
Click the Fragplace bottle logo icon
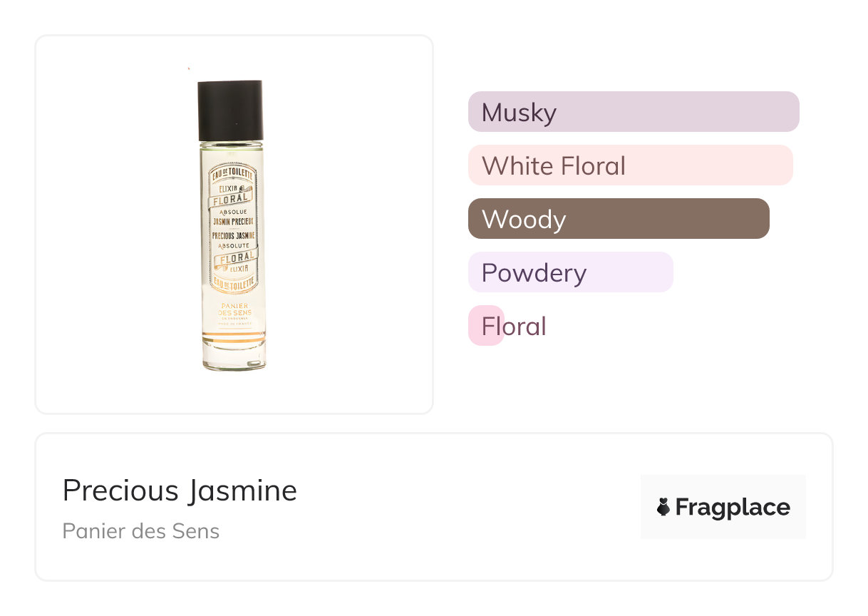pos(663,507)
